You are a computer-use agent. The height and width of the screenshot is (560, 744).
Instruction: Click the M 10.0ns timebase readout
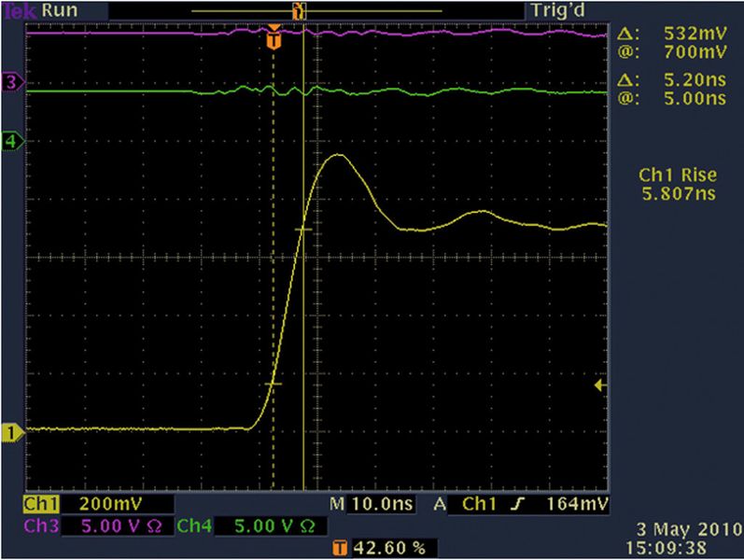tap(372, 504)
